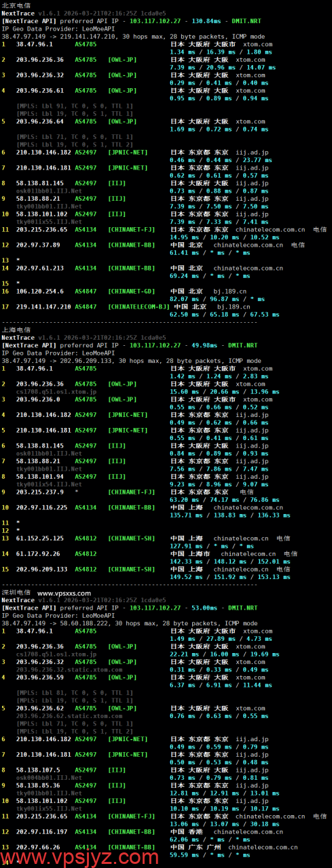
Task: Select IP '58.138.101.94' in Shanghai trace
Action: pyautogui.click(x=41, y=477)
